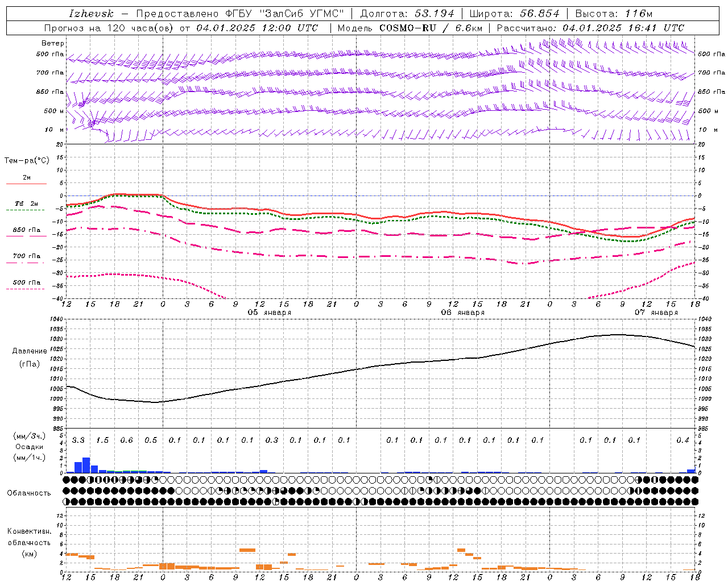The height and width of the screenshot is (582, 728).
Task: Click the Td 2м dew point legend entry
Action: tap(26, 203)
